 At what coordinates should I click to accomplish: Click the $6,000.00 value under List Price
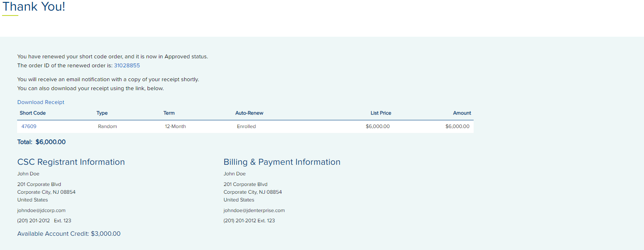pos(377,126)
